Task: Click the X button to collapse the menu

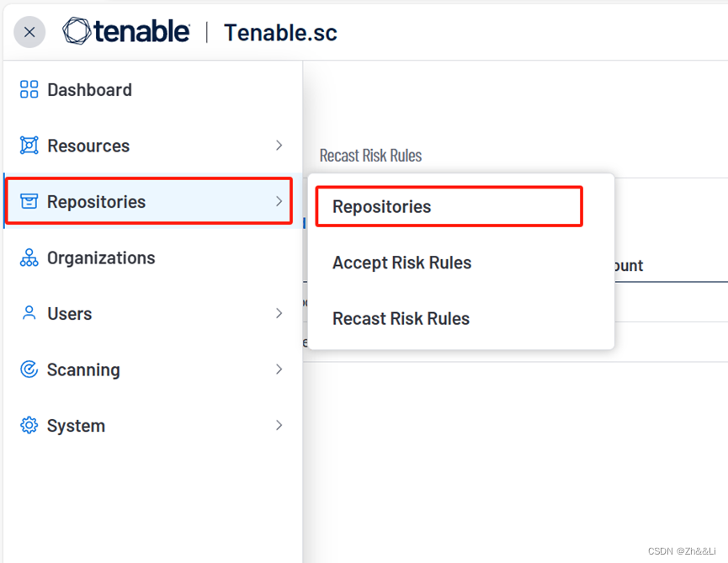Action: tap(29, 32)
